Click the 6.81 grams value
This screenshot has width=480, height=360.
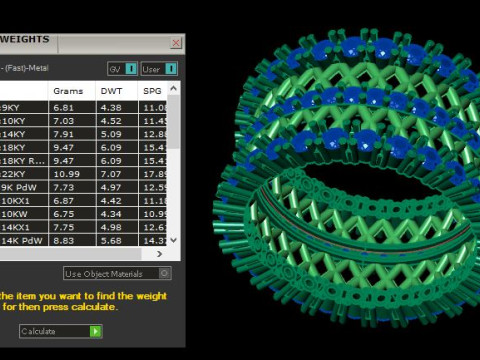click(x=64, y=108)
